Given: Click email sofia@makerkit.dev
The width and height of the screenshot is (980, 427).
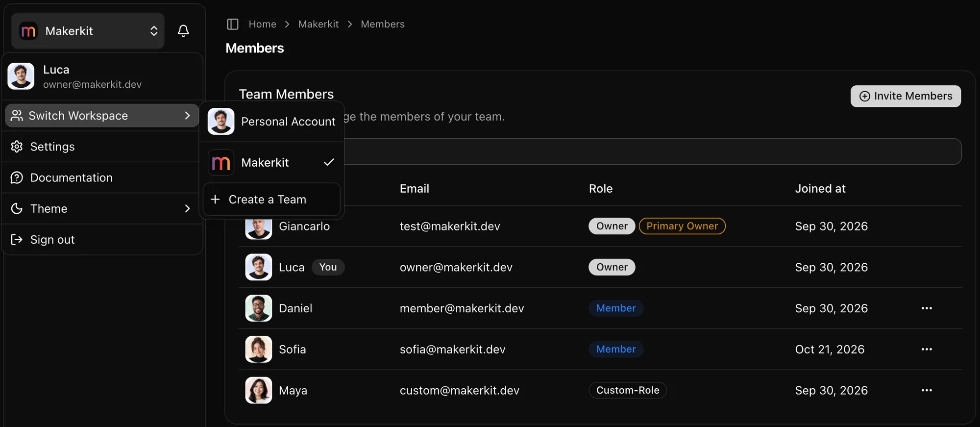Looking at the screenshot, I should point(453,350).
